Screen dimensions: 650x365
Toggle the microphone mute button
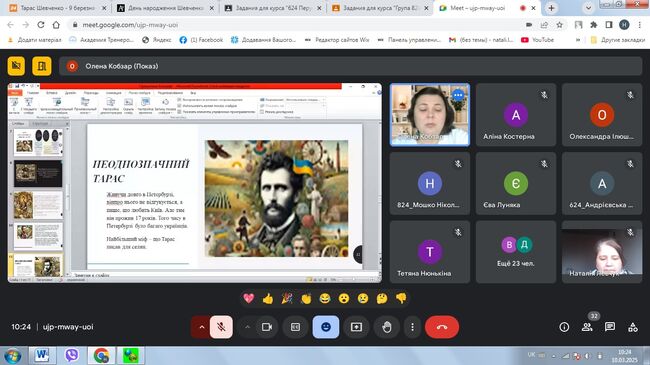tap(221, 327)
